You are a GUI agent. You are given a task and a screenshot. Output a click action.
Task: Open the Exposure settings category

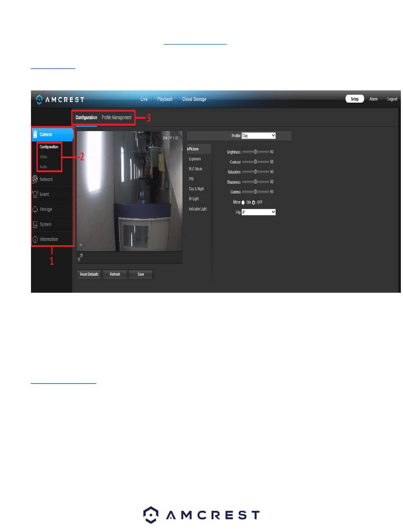(195, 159)
